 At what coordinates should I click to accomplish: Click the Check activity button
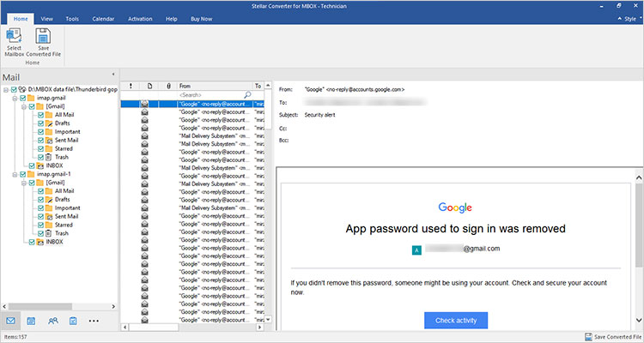point(456,321)
